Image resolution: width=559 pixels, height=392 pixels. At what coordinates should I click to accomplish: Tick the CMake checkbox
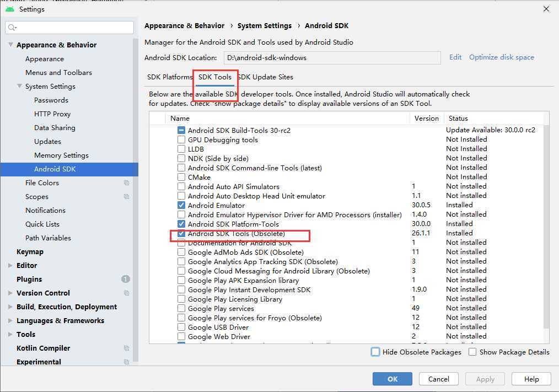click(x=181, y=177)
